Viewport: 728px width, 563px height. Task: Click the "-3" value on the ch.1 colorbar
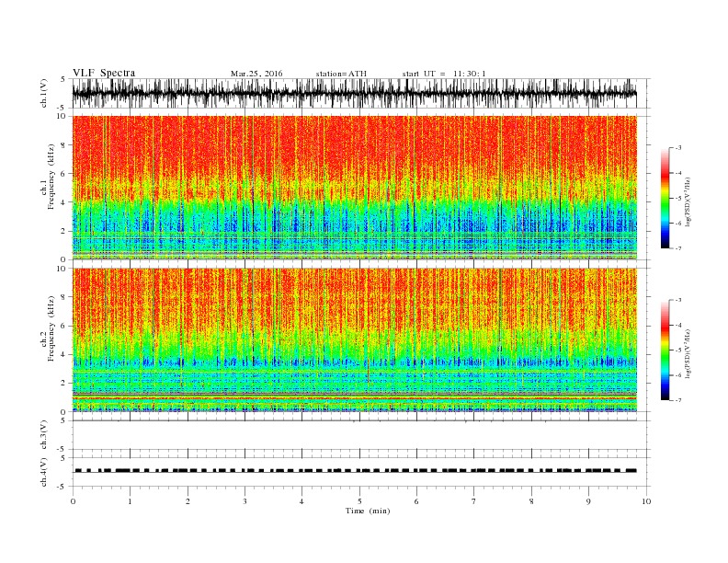point(678,148)
